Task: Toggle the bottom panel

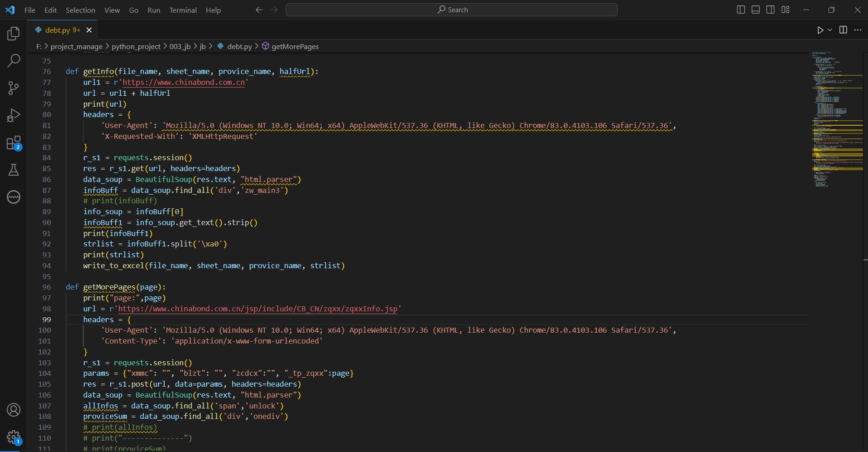Action: coord(756,10)
